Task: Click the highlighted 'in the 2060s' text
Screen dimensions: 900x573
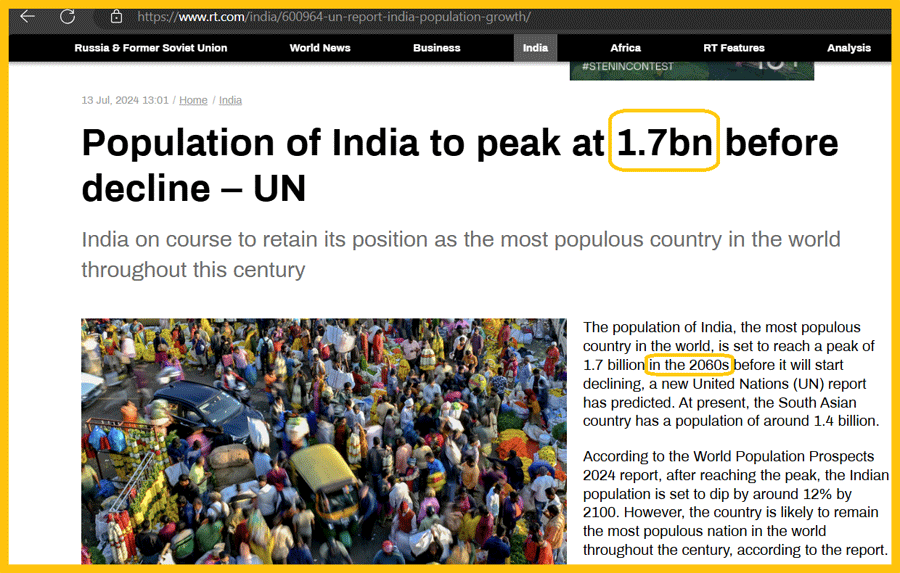Action: point(690,365)
